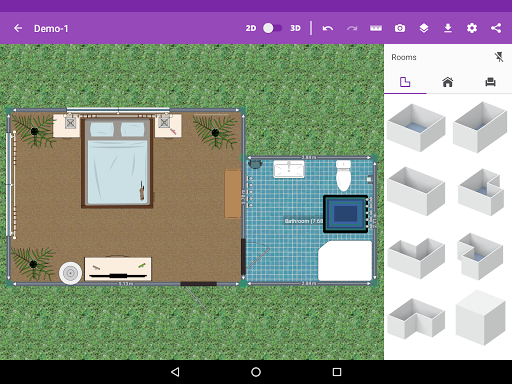Take a snapshot with the camera icon
Image resolution: width=512 pixels, height=384 pixels.
pyautogui.click(x=400, y=28)
